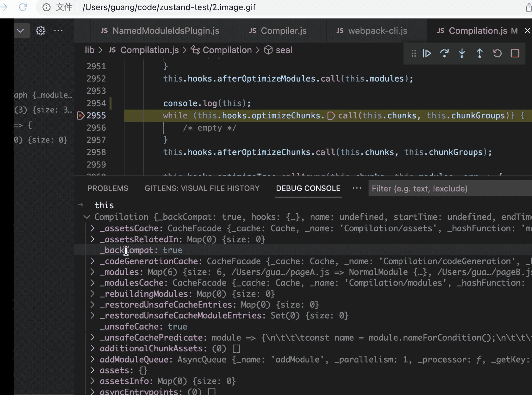Click the site info icon in address bar

(x=46, y=7)
